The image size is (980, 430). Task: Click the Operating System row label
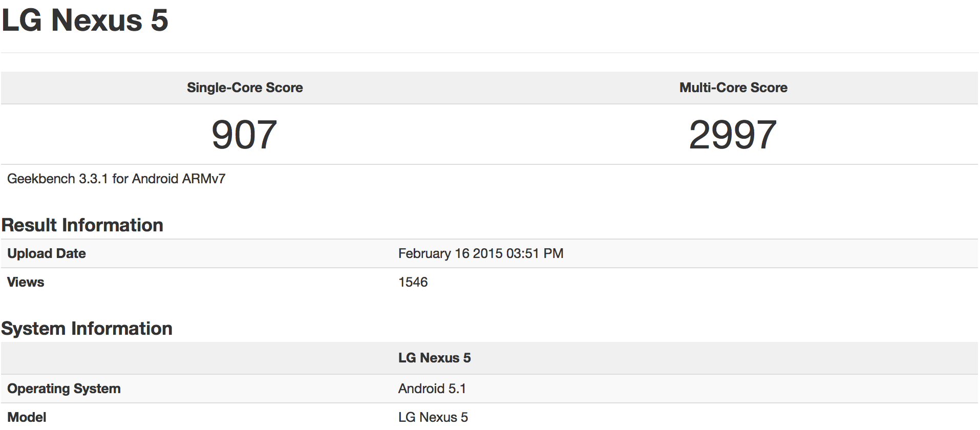(x=64, y=389)
